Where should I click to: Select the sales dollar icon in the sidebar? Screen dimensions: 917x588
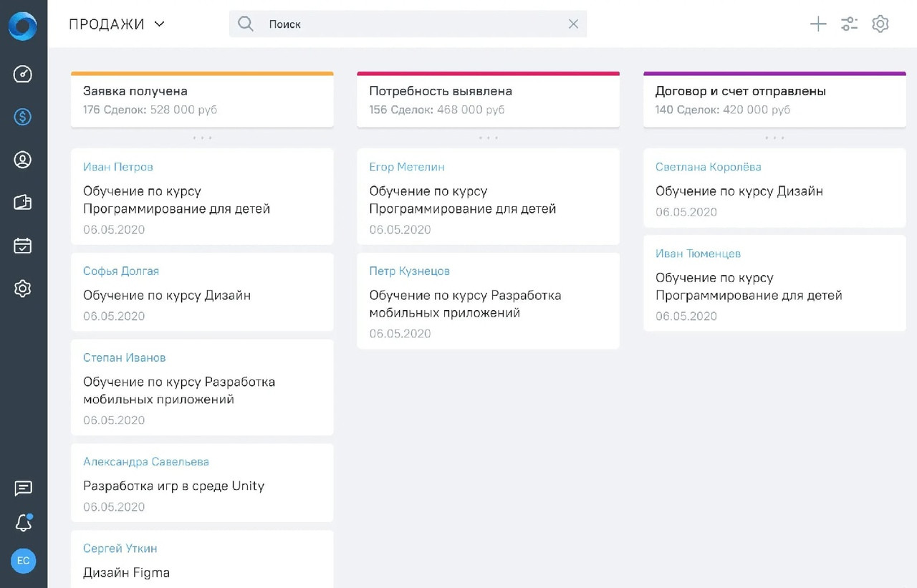pyautogui.click(x=23, y=117)
